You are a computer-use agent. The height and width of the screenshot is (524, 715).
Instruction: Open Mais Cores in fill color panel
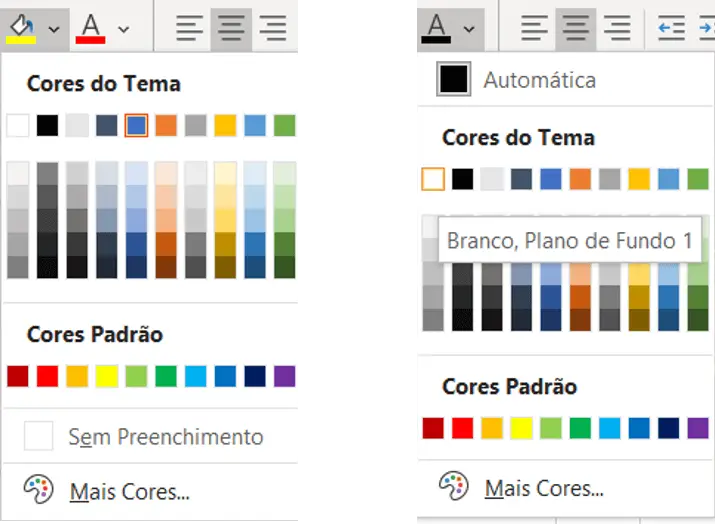point(150,491)
